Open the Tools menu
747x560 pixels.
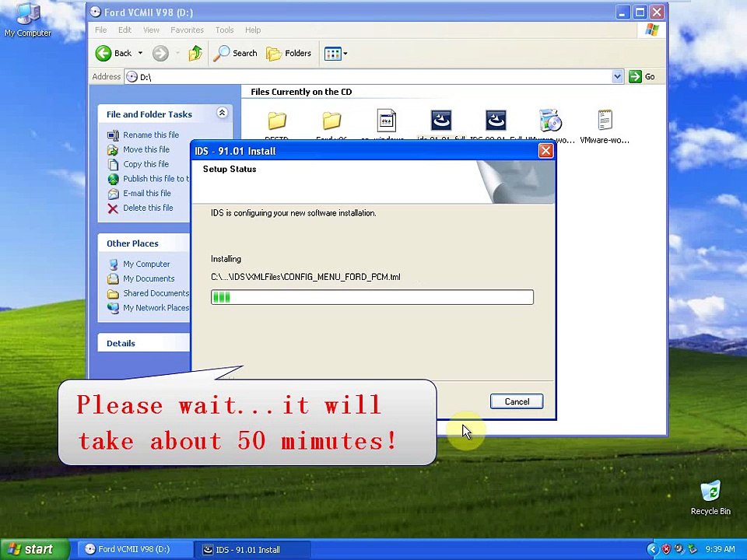coord(224,30)
